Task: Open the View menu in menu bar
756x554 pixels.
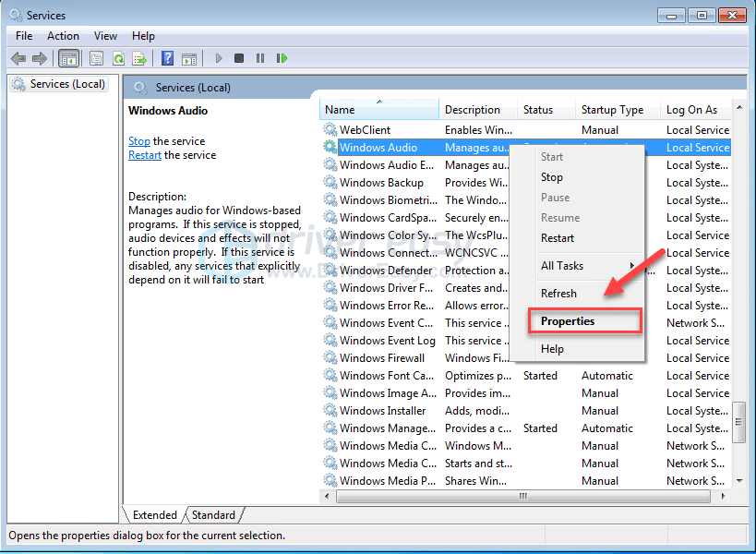Action: coord(105,36)
